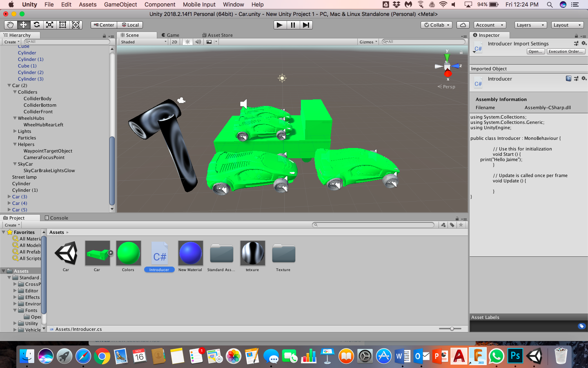The image size is (588, 368).
Task: Select the Rect Transform tool
Action: (62, 25)
